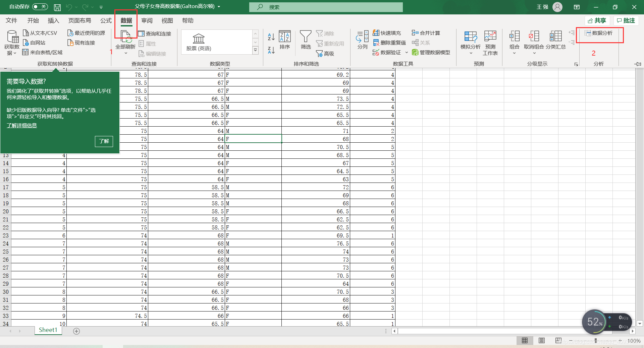Open the 数据验证 dropdown arrow
The image size is (644, 348).
(407, 52)
